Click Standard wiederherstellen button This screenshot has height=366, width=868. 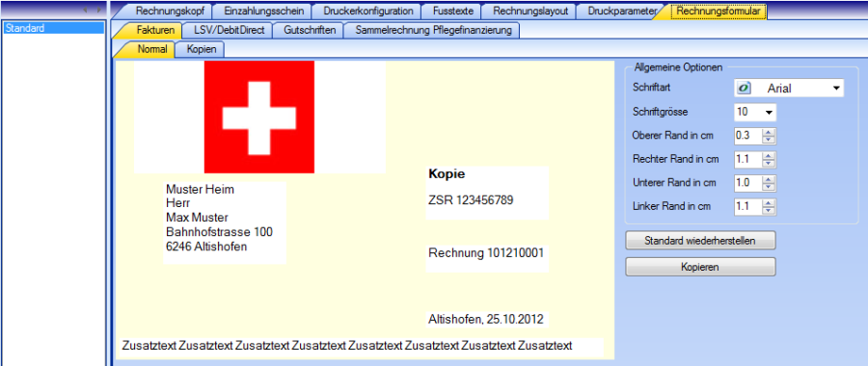pos(700,241)
